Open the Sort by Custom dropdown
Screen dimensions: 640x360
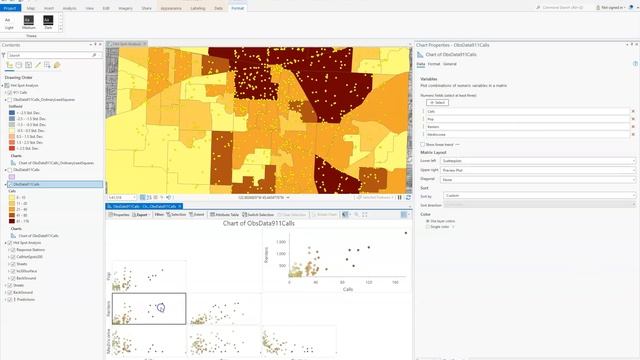(x=540, y=196)
